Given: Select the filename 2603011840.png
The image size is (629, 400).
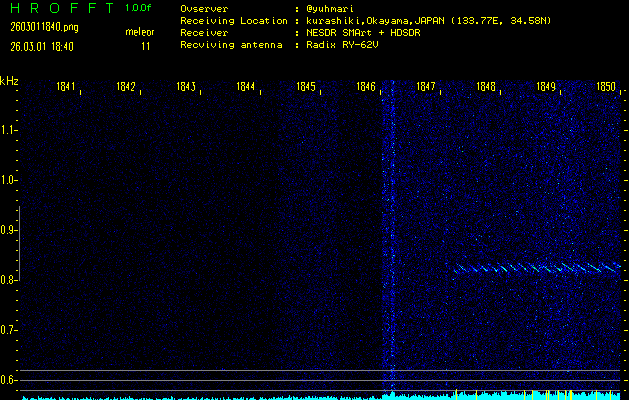Looking at the screenshot, I should point(44,27).
